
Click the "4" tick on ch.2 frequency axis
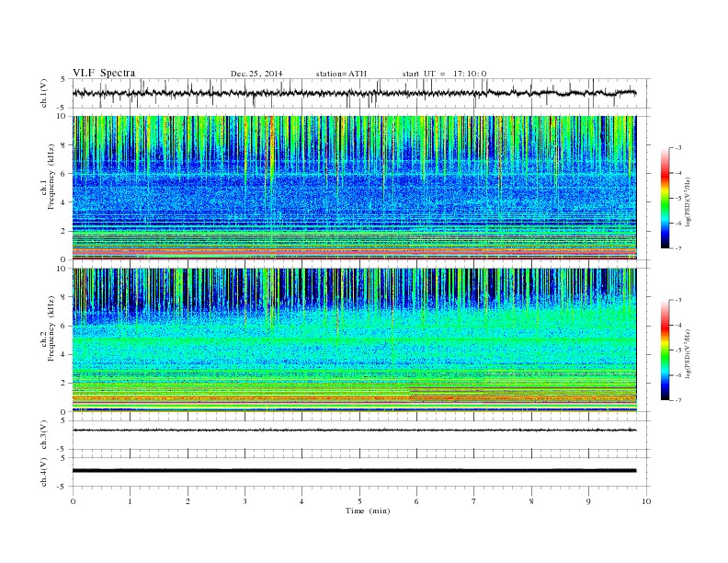pyautogui.click(x=63, y=355)
